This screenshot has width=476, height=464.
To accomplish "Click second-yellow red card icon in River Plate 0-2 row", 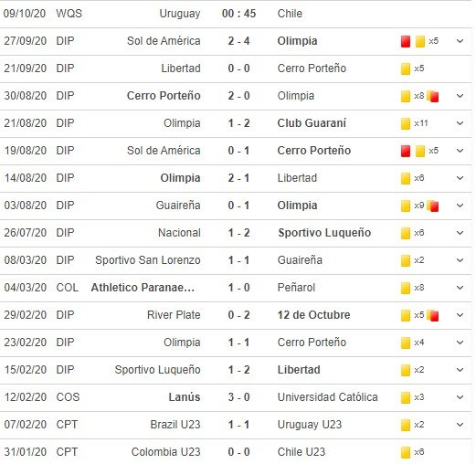I will [x=433, y=316].
